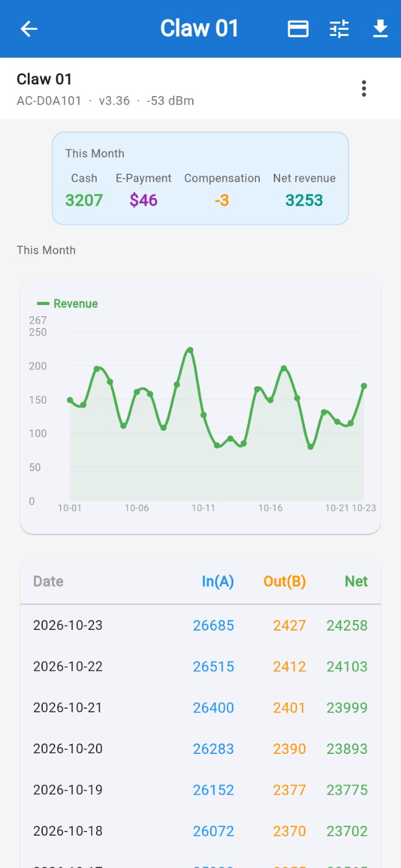Click the Out(B) value 2412

point(289,666)
